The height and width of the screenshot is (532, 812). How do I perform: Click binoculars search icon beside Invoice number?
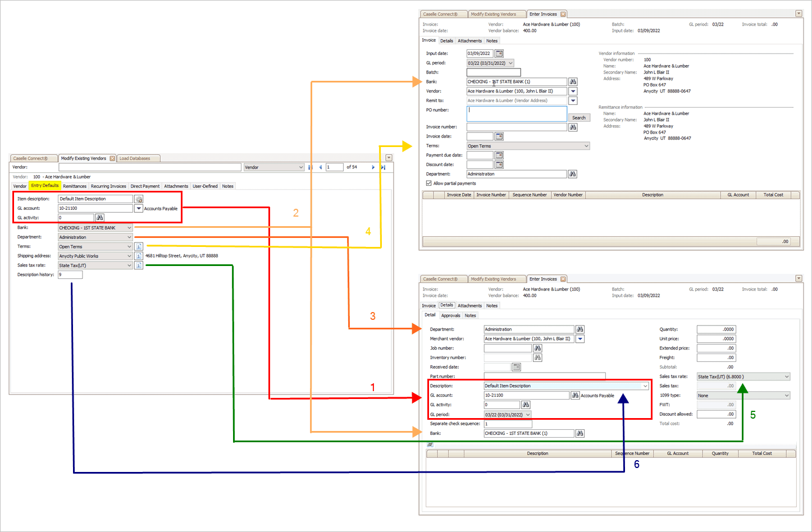coord(573,127)
